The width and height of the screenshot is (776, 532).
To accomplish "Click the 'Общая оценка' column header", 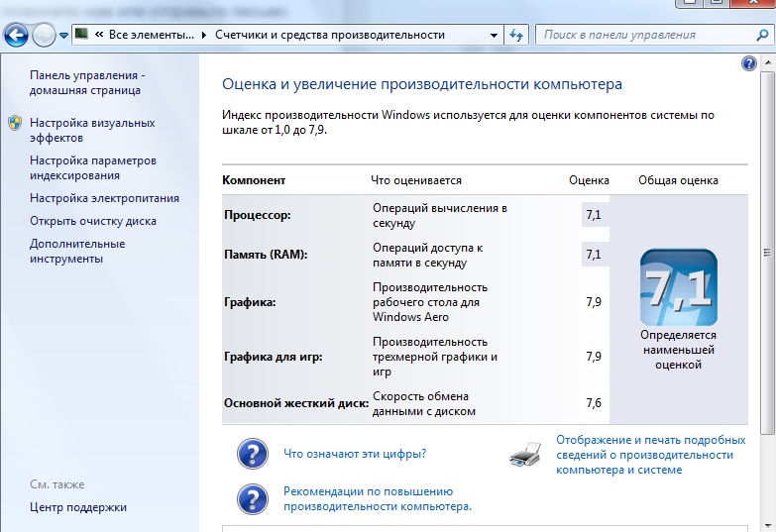I will (678, 180).
